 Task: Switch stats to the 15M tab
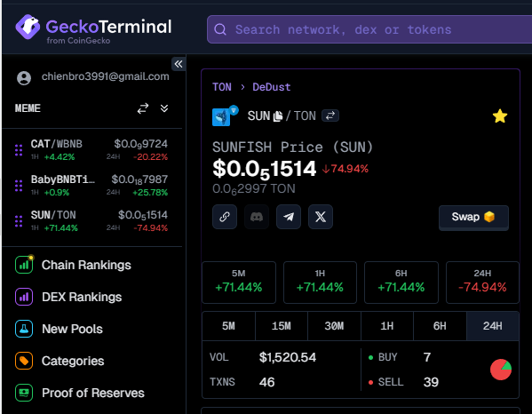point(282,326)
